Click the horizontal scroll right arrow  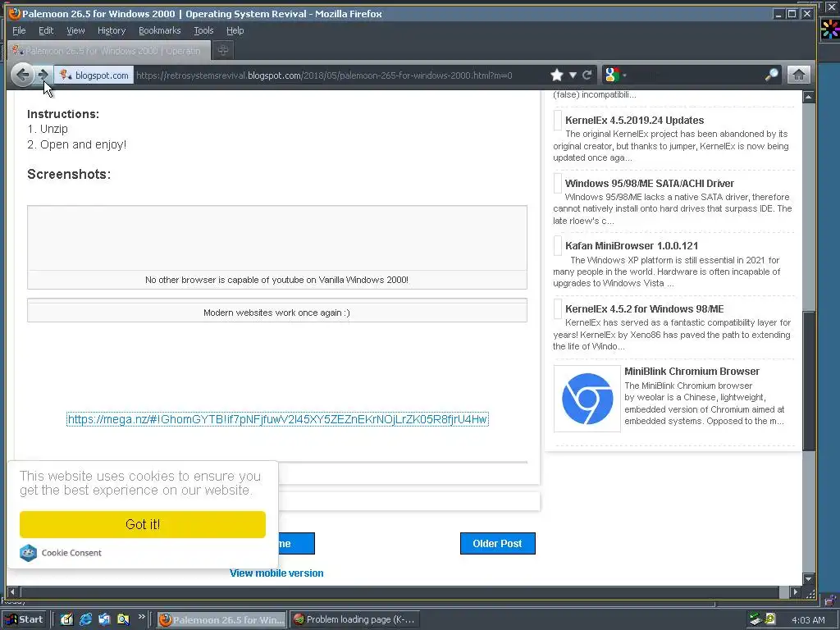point(796,592)
